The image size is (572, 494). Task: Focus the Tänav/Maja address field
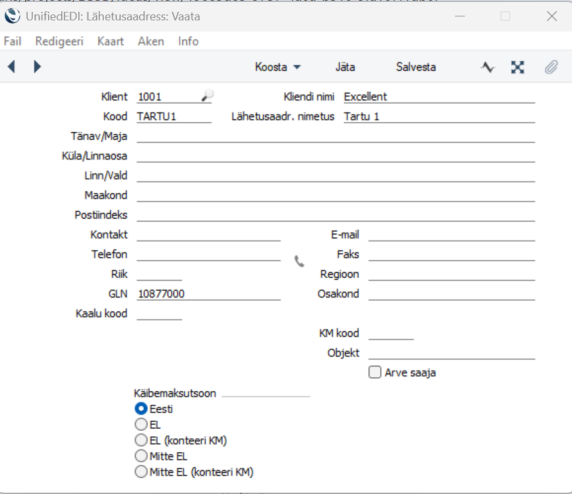click(x=336, y=136)
